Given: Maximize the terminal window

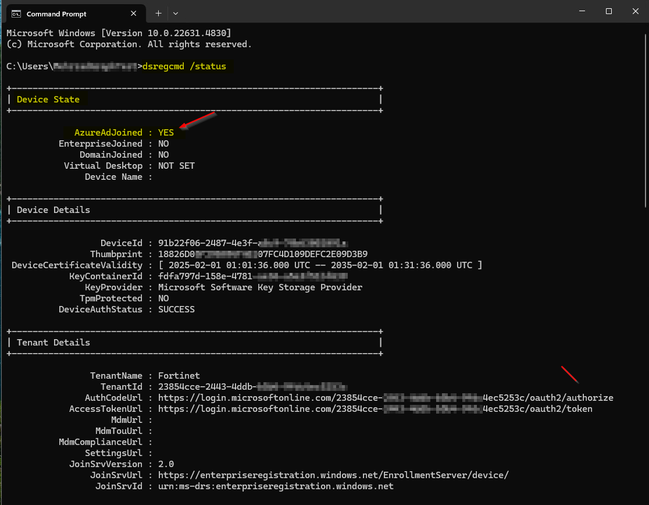Looking at the screenshot, I should click(x=609, y=11).
